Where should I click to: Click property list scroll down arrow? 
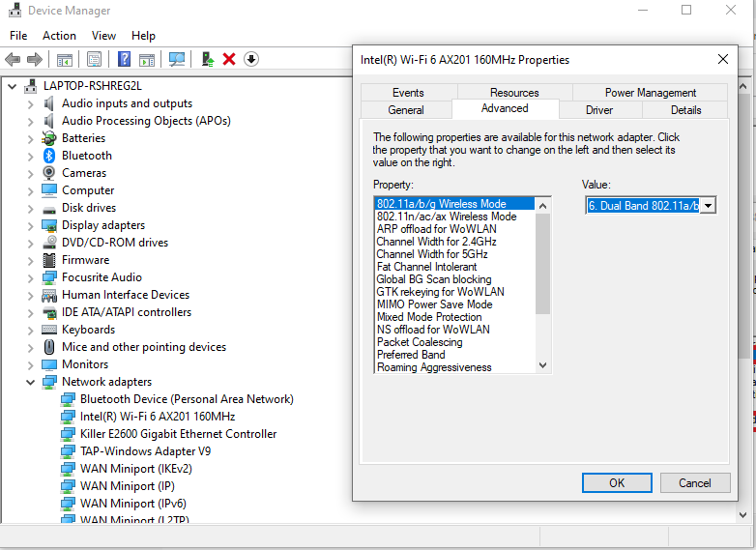(543, 365)
